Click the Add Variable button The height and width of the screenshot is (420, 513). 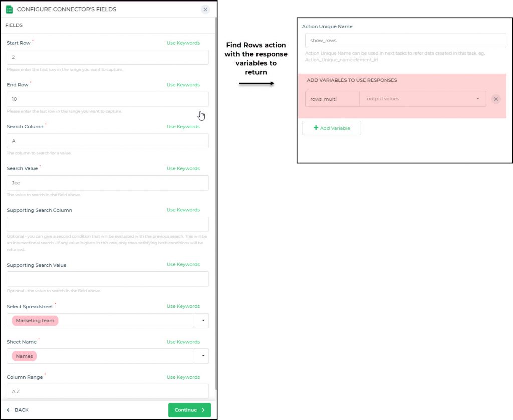click(331, 128)
